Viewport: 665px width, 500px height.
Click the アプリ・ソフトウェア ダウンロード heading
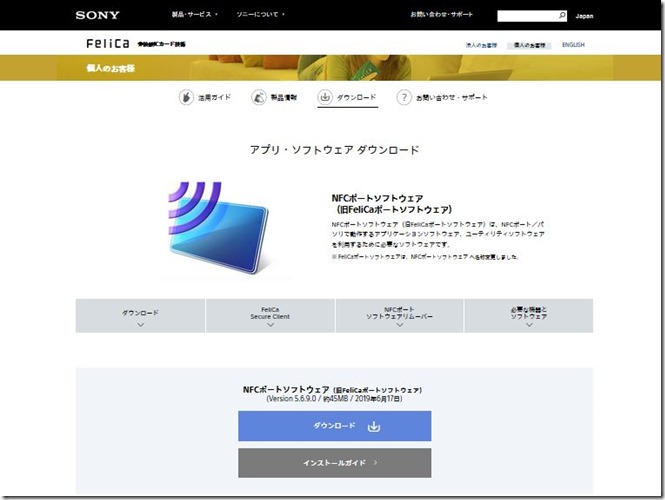335,150
